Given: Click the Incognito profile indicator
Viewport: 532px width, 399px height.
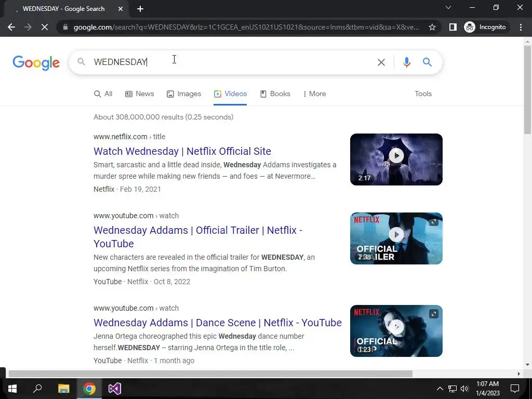Looking at the screenshot, I should [485, 27].
